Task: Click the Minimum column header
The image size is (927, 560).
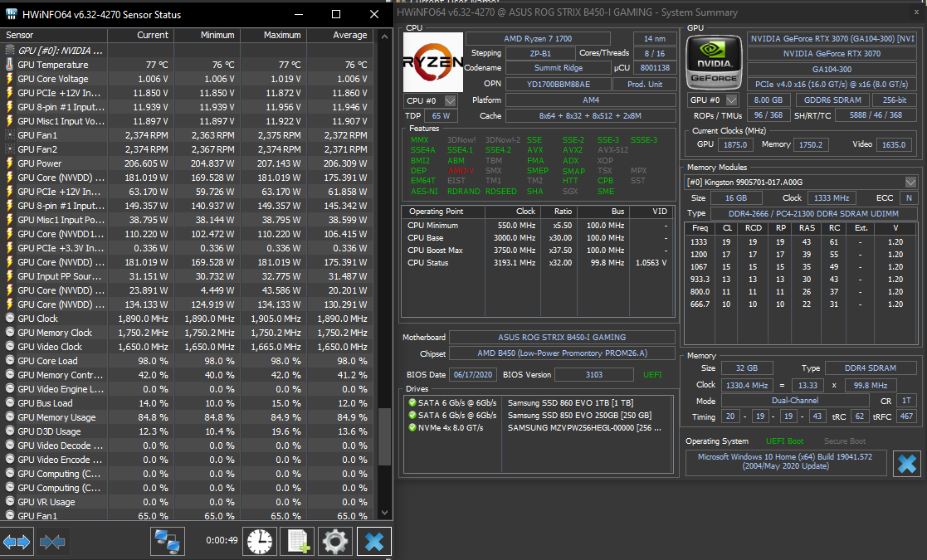Action: [207, 35]
